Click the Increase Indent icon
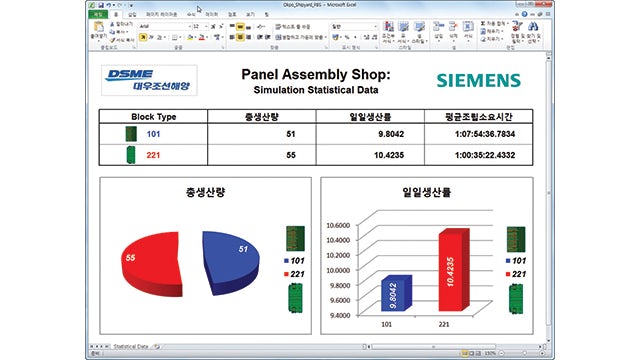Viewport: 640px width, 360px height. coord(267,37)
